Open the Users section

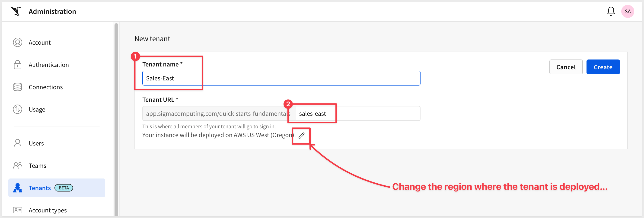36,143
